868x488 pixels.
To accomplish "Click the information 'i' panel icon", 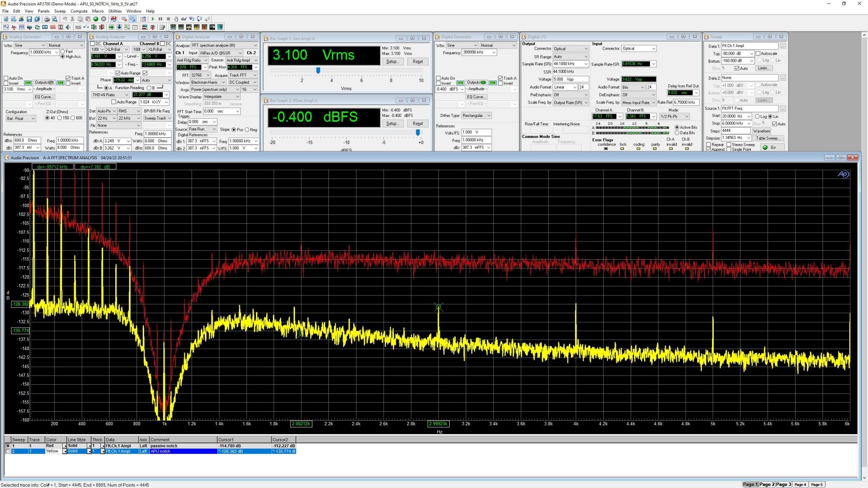I will pos(61,27).
